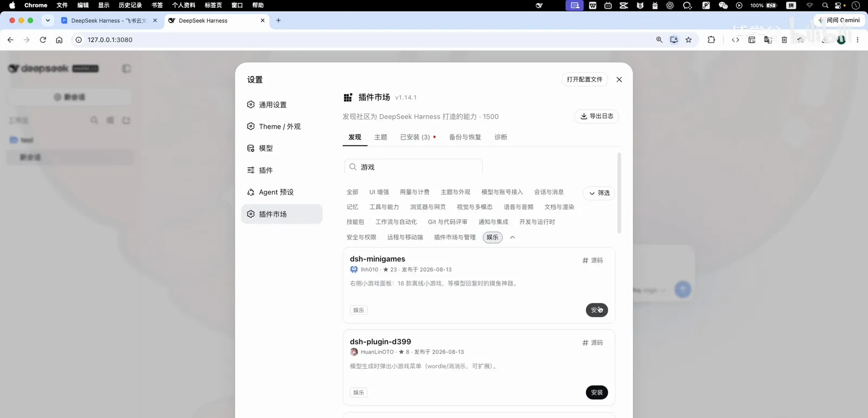
Task: Bookmark this page with the star icon
Action: coord(688,40)
